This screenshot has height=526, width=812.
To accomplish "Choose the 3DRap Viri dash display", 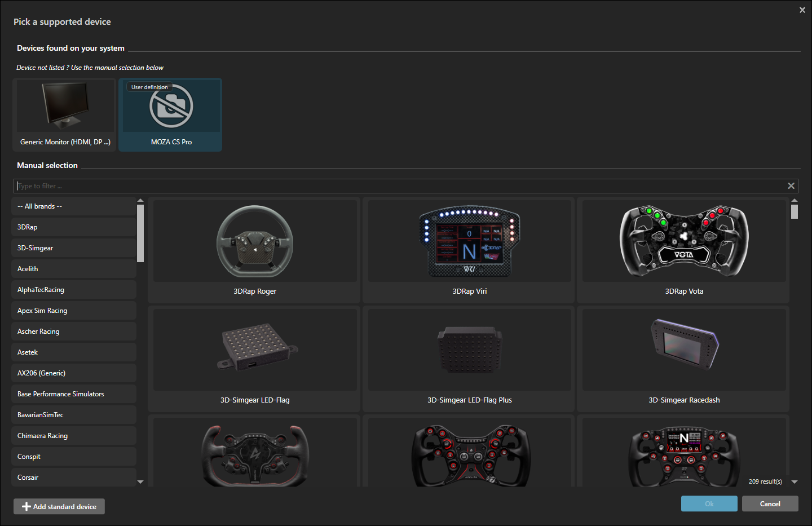I will click(469, 250).
